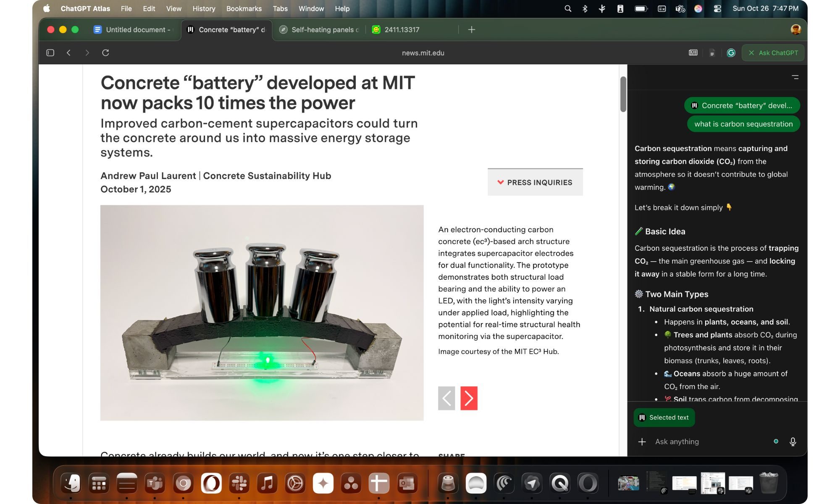Open the Grammarly extension icon
Image resolution: width=840 pixels, height=504 pixels.
[x=731, y=52]
